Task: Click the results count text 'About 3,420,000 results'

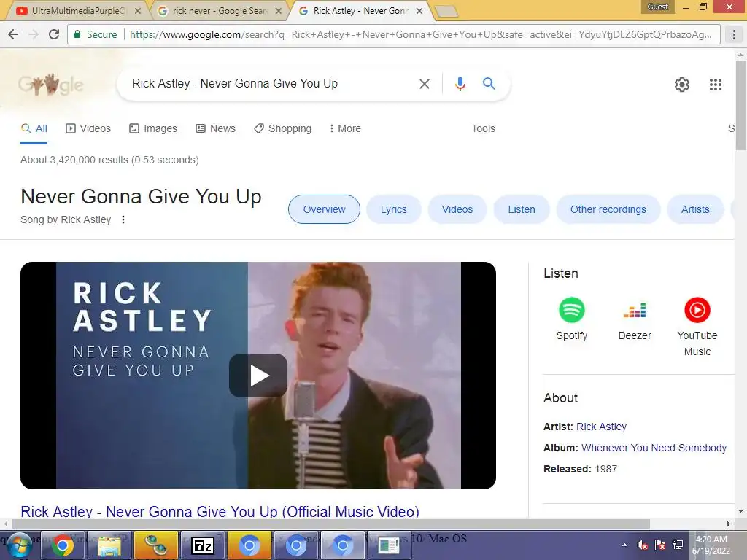Action: point(74,160)
